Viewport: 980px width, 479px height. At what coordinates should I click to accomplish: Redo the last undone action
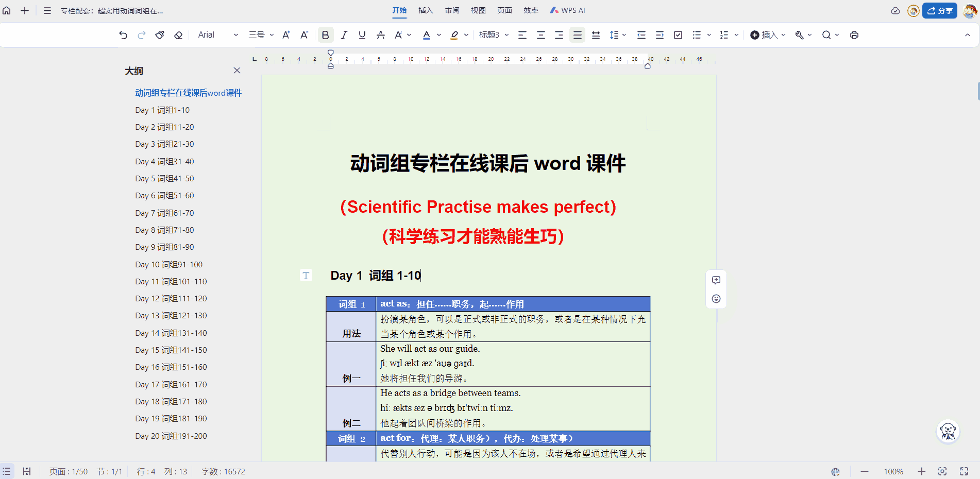[x=142, y=35]
